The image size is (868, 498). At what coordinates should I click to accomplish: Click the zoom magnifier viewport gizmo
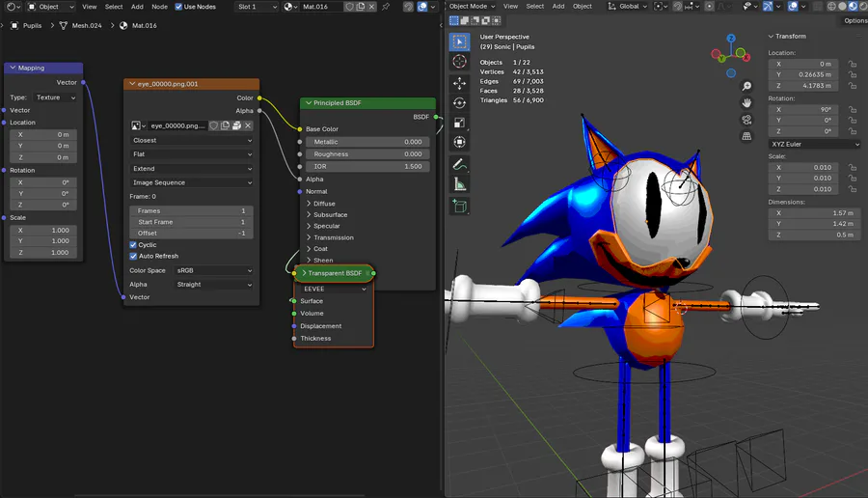(x=746, y=86)
